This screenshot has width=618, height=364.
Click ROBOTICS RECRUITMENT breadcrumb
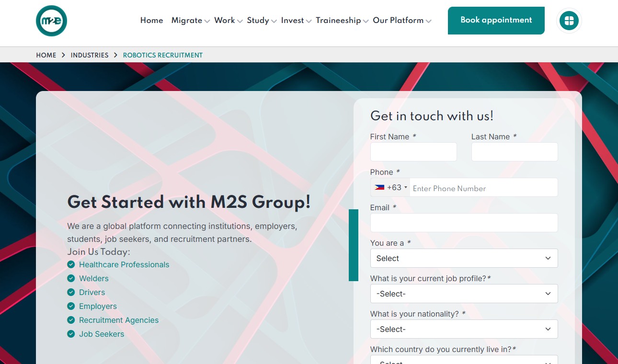[x=163, y=55]
